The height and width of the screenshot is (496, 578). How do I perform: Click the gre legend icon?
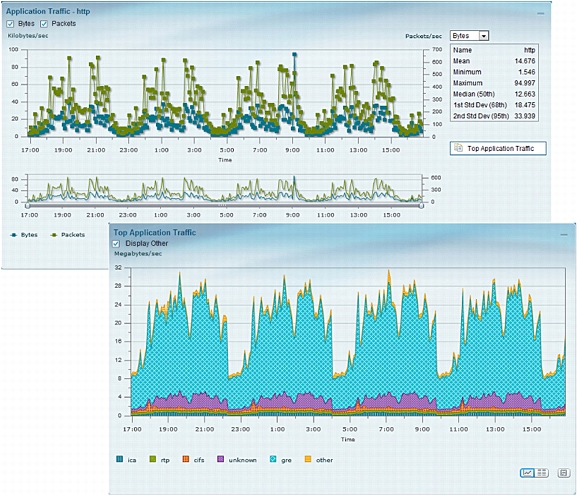click(273, 459)
